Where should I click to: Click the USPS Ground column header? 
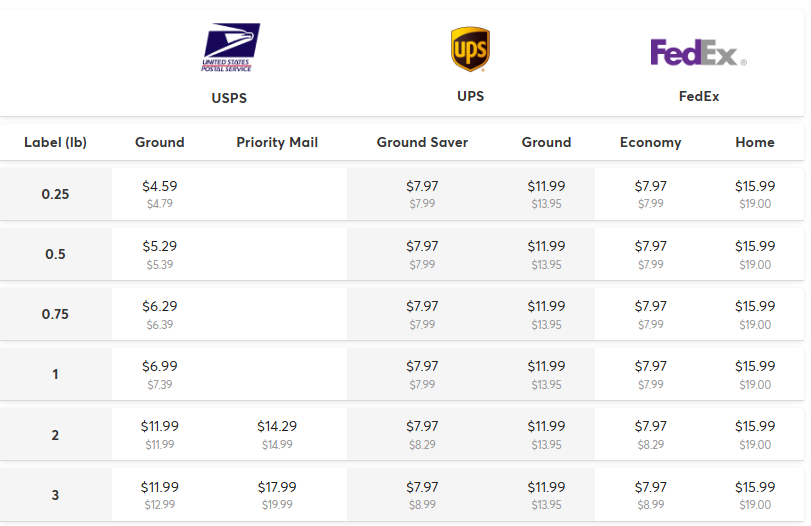pos(160,142)
